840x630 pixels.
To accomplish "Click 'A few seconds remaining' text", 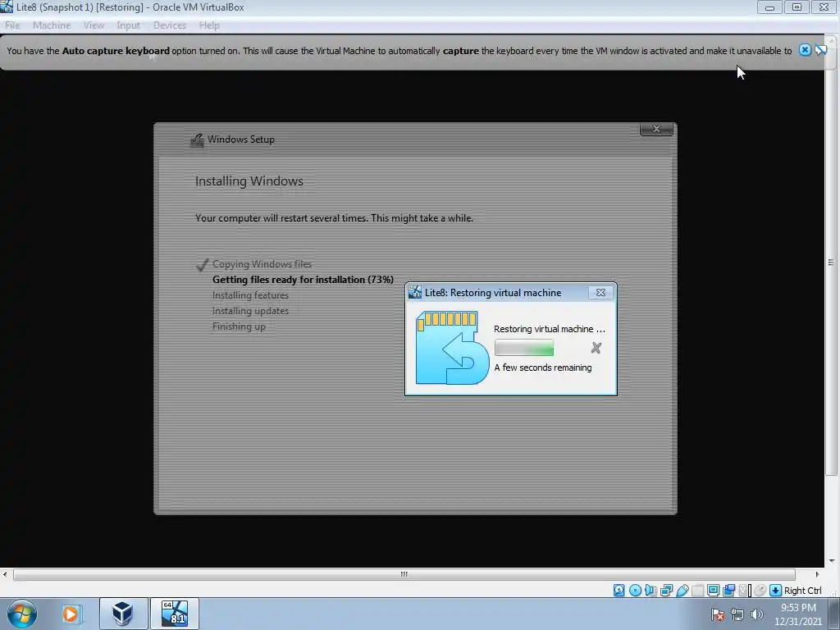I will point(543,367).
